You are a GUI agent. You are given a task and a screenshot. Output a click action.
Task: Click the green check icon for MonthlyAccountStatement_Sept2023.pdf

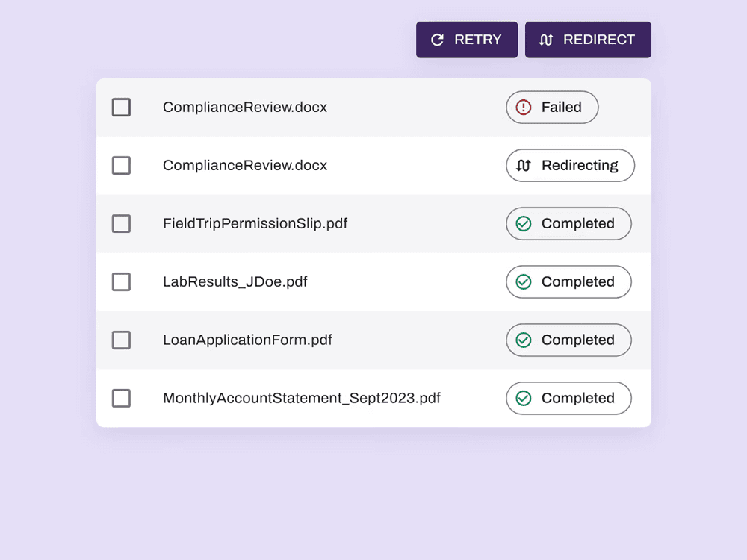pos(523,398)
